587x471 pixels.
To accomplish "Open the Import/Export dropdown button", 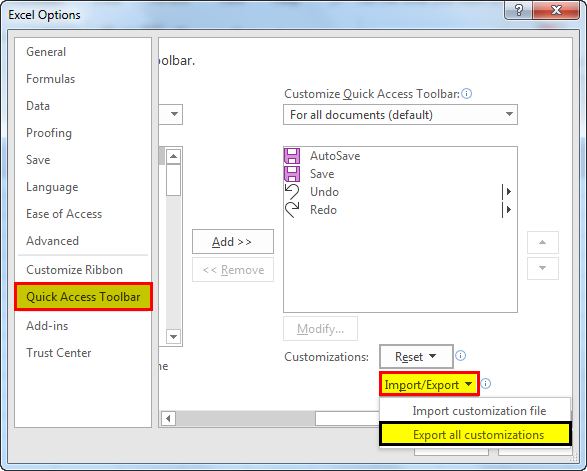I will coord(429,384).
